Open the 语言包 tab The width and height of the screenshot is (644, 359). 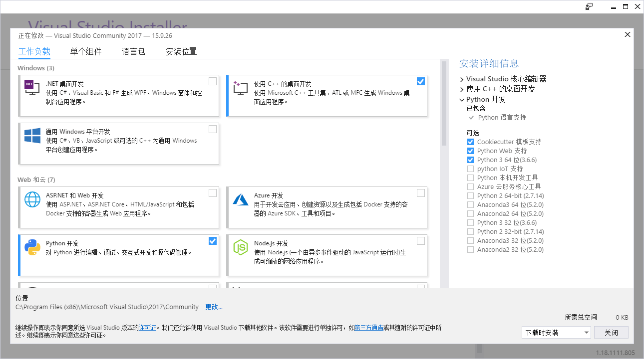click(133, 51)
